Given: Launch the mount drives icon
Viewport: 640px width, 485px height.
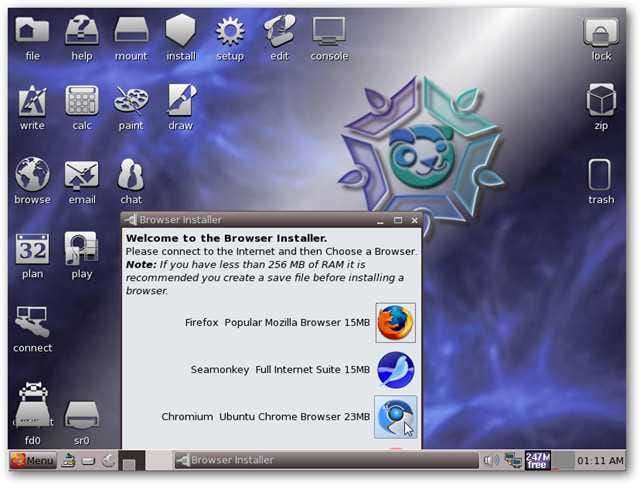Looking at the screenshot, I should (131, 30).
